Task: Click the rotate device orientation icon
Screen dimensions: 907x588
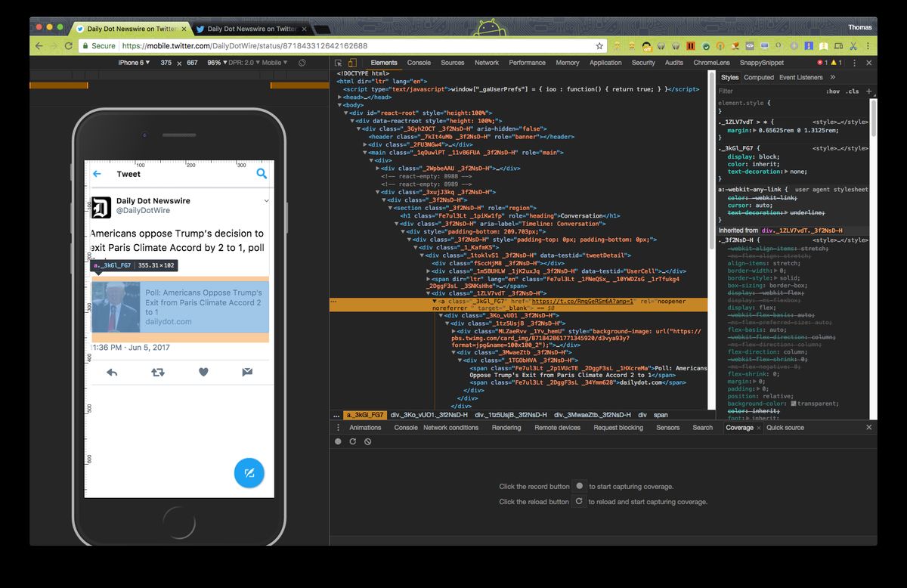Action: point(302,63)
